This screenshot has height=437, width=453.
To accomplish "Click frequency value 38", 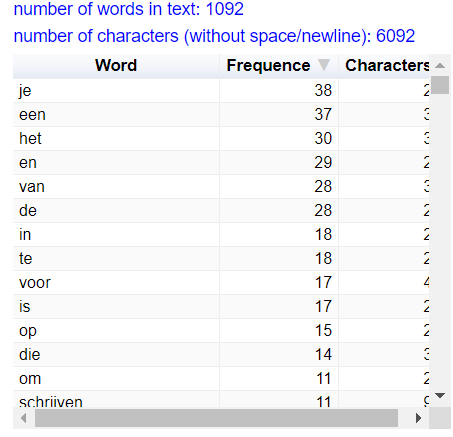I will 323,91.
